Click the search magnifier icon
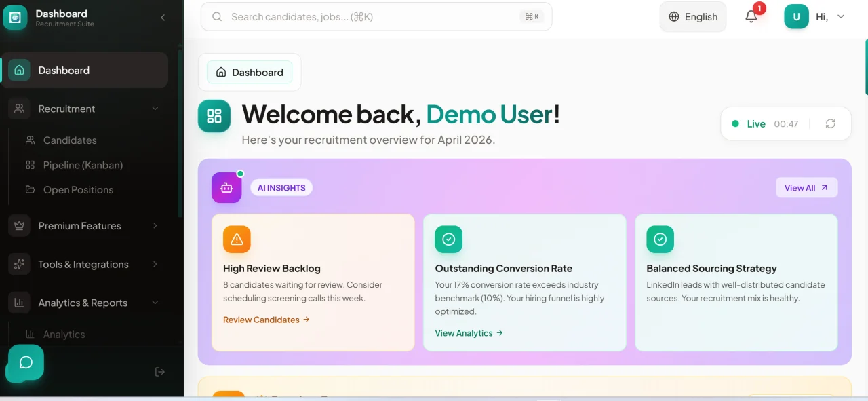The image size is (868, 401). 217,16
